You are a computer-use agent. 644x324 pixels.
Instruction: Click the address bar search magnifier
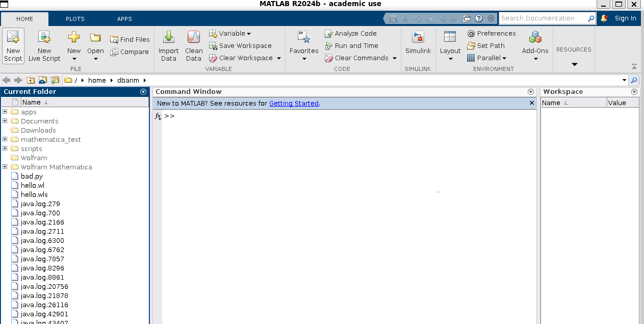click(634, 80)
